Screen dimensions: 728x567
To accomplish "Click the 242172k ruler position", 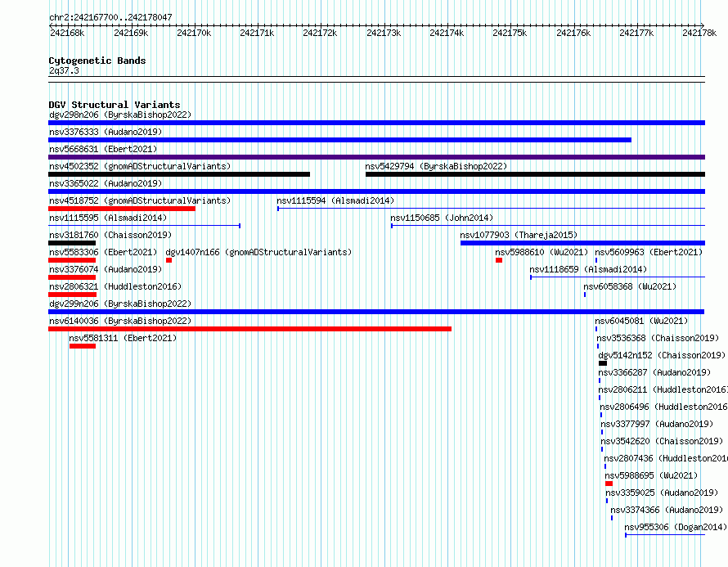I will click(320, 33).
